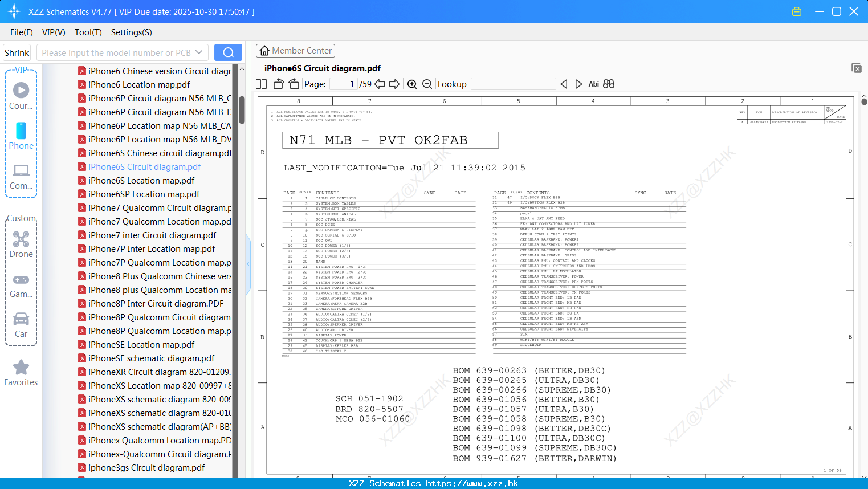
Task: Open iPhone6SP Location map.pdf
Action: (x=138, y=194)
